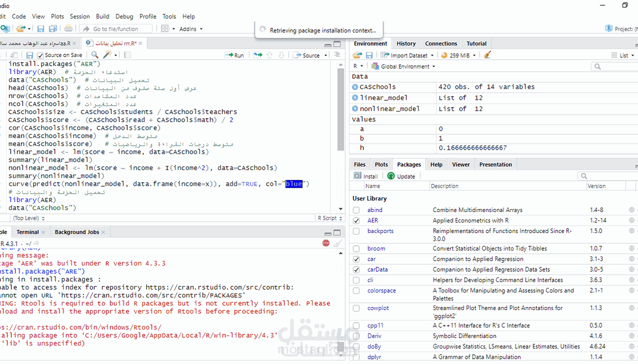Click the find/replace magnifier icon in editor

95,55
